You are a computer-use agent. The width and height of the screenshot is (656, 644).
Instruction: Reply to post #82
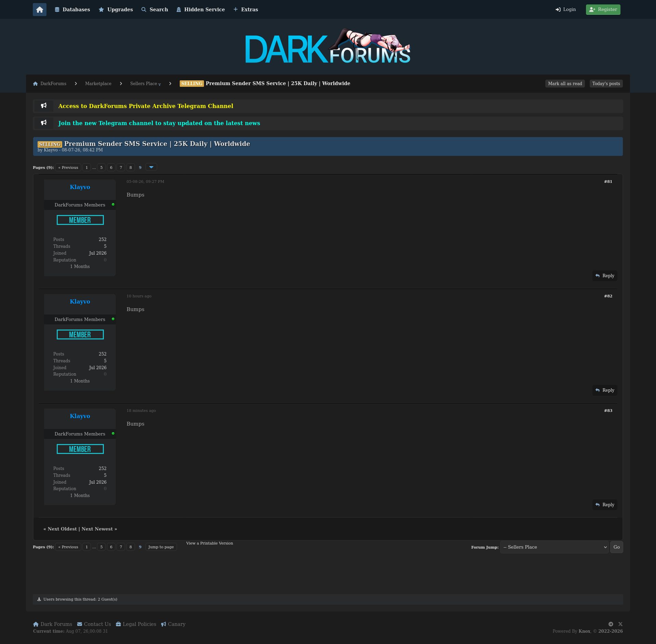[x=605, y=390]
